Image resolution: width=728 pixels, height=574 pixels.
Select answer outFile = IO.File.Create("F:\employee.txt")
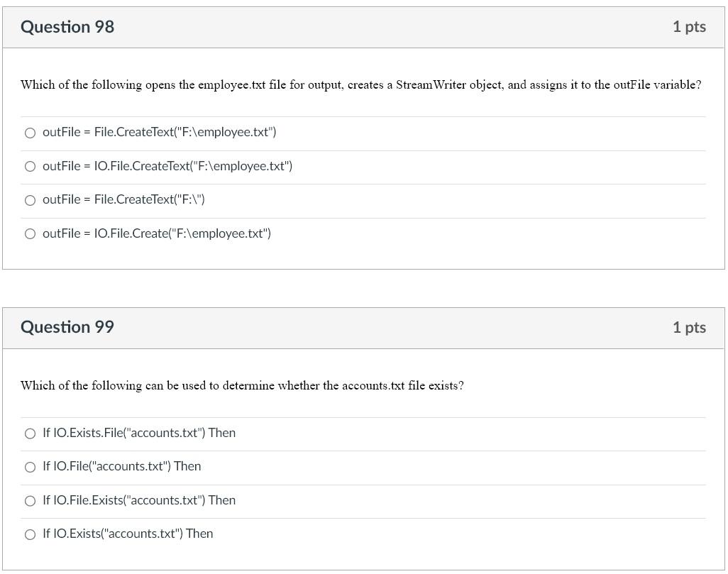(x=31, y=233)
